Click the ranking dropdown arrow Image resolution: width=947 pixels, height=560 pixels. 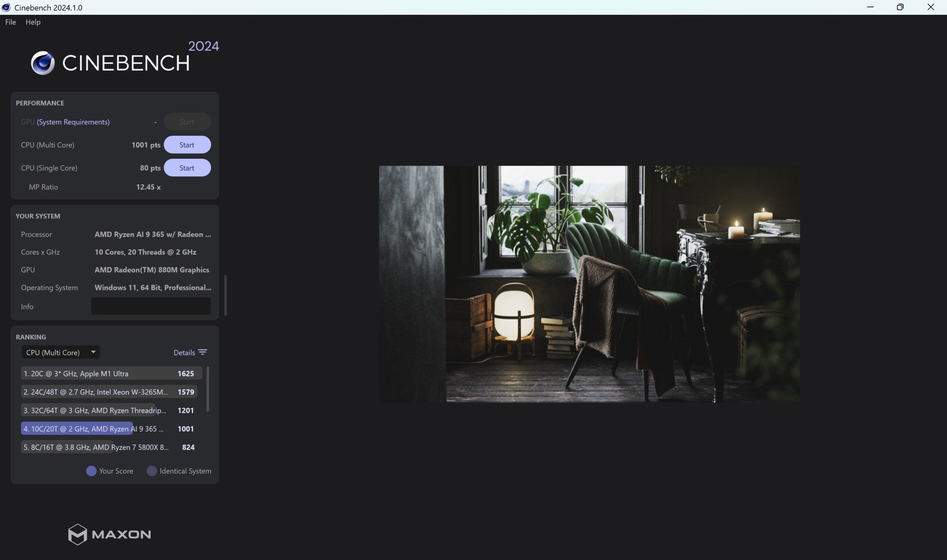click(x=93, y=352)
